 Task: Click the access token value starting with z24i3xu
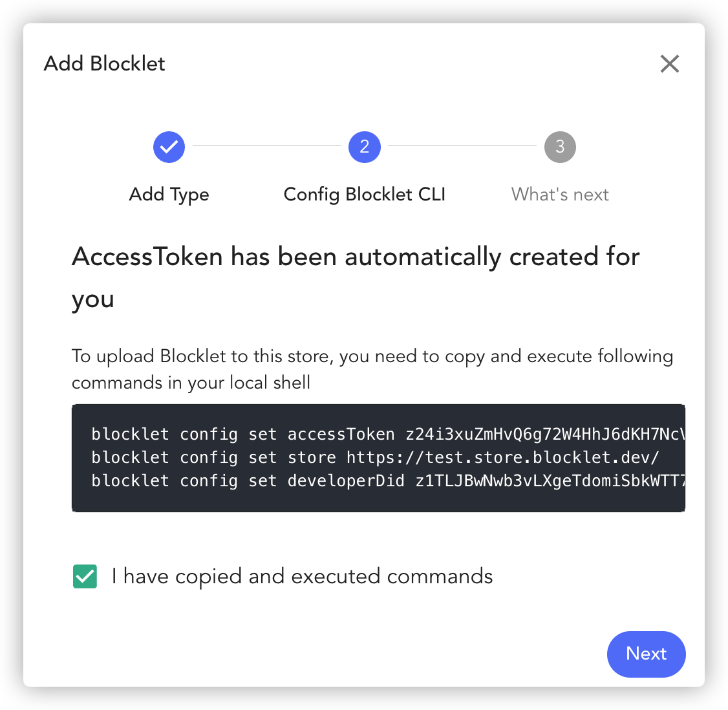546,434
